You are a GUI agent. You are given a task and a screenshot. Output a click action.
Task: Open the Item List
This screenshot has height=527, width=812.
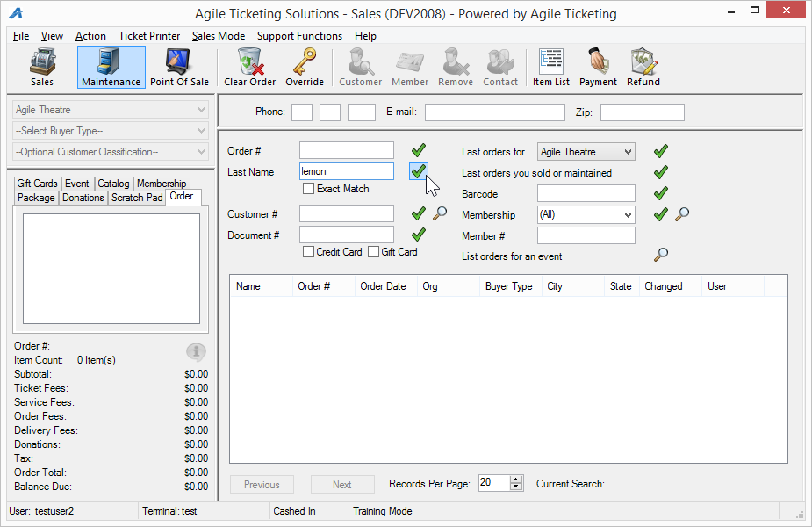pyautogui.click(x=551, y=68)
